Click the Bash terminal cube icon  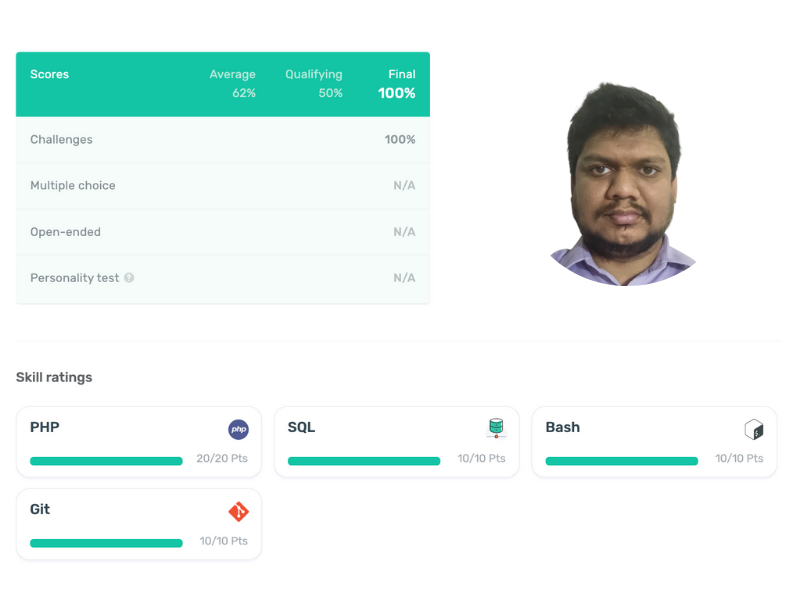click(x=754, y=429)
